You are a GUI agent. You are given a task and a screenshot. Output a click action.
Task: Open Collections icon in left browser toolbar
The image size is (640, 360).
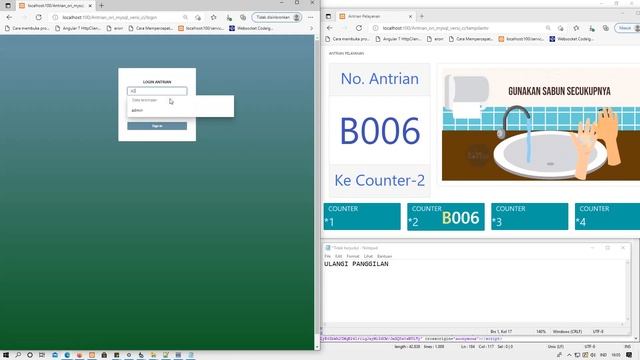[243, 17]
